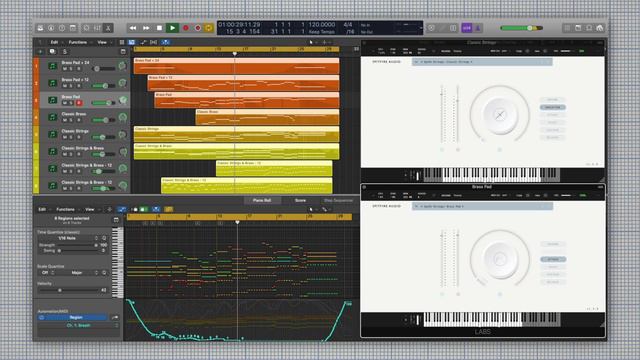Click the first red Record button
This screenshot has height=360, width=640.
(186, 28)
